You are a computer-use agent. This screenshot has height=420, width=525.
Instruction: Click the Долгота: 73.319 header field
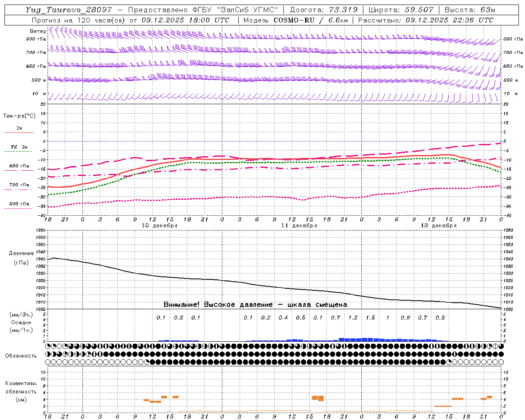click(x=324, y=10)
